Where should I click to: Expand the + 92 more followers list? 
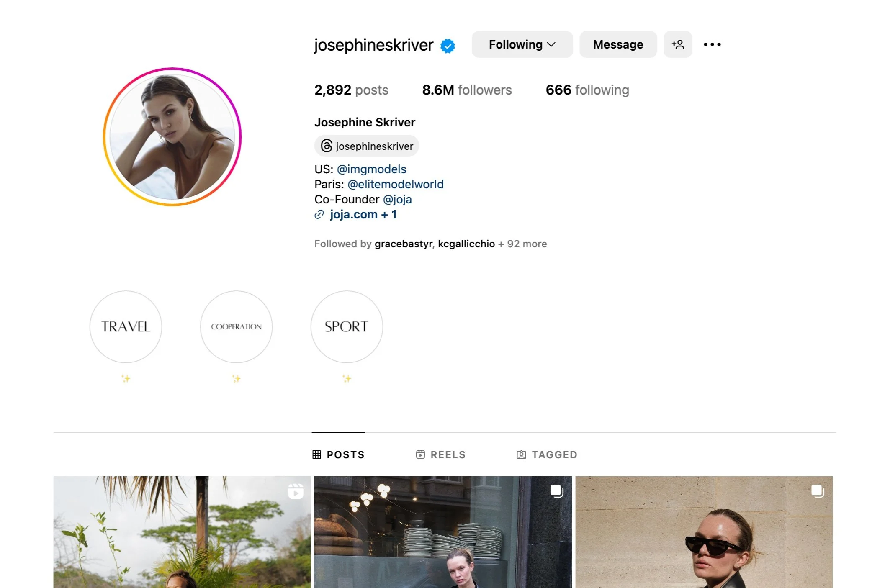[522, 244]
